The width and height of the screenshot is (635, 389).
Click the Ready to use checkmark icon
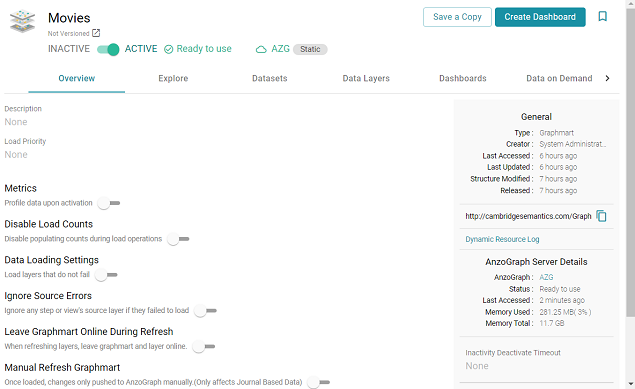(x=168, y=49)
